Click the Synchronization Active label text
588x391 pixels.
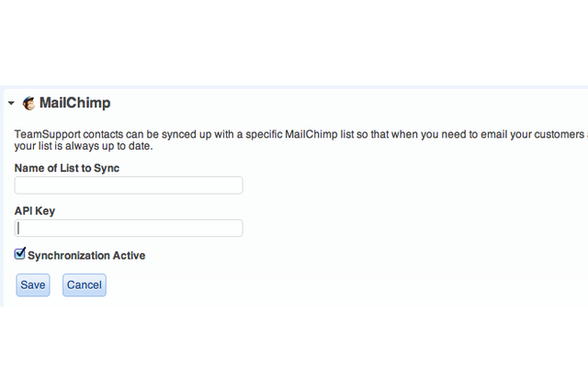coord(86,255)
